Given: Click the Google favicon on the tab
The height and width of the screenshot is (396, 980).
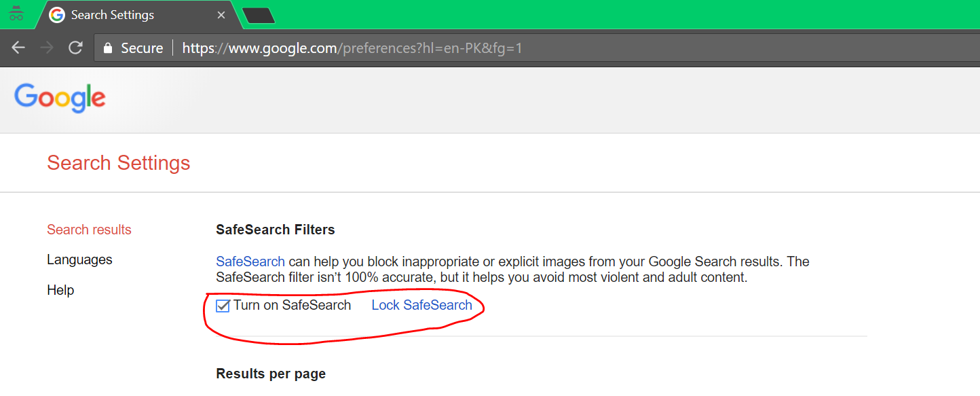Looking at the screenshot, I should point(57,15).
